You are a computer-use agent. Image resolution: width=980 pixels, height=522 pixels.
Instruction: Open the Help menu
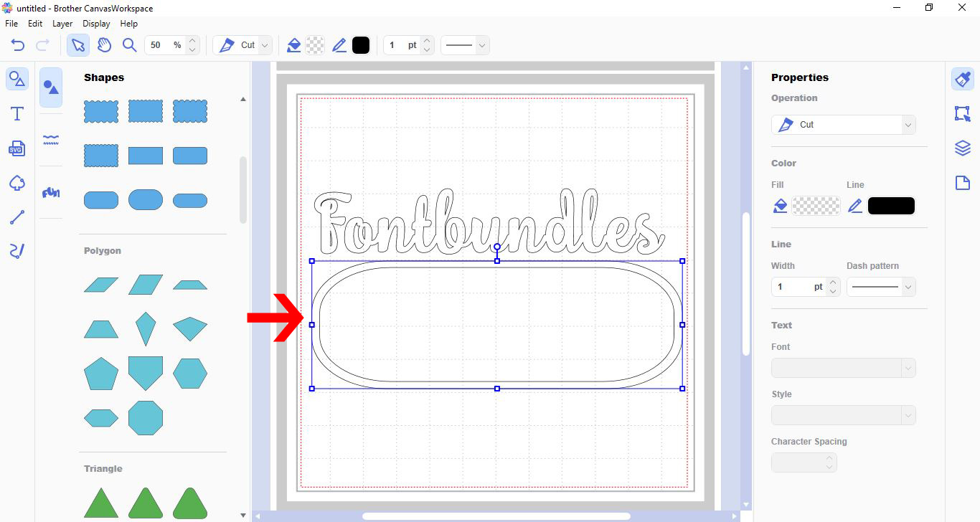(129, 24)
